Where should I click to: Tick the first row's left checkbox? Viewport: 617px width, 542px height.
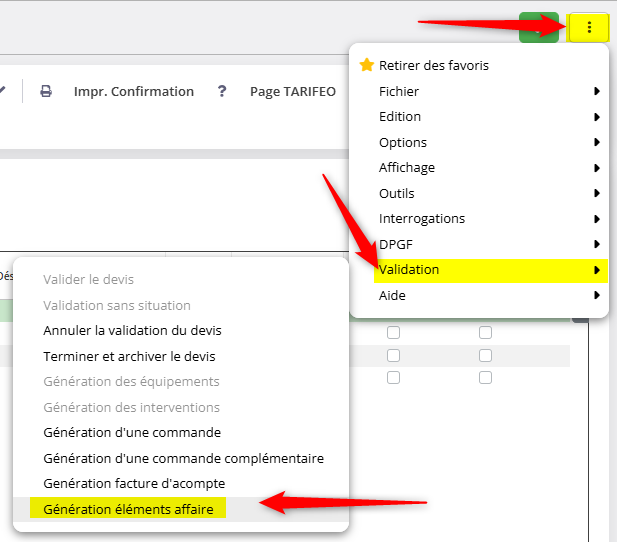pos(393,333)
